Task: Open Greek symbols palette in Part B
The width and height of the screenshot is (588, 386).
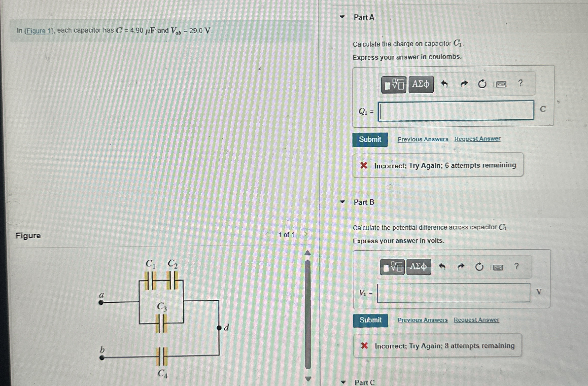Action: coord(418,267)
